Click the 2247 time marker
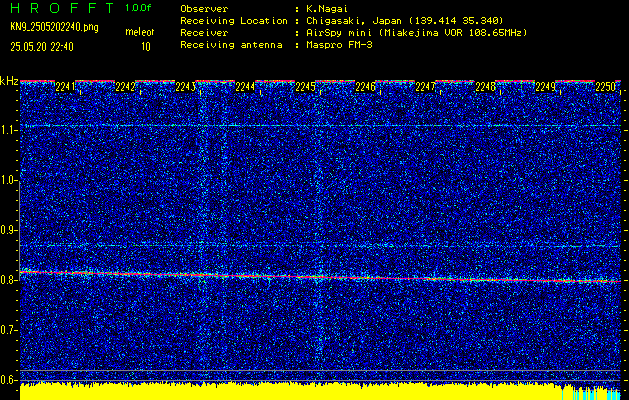The width and height of the screenshot is (629, 400). [x=425, y=87]
